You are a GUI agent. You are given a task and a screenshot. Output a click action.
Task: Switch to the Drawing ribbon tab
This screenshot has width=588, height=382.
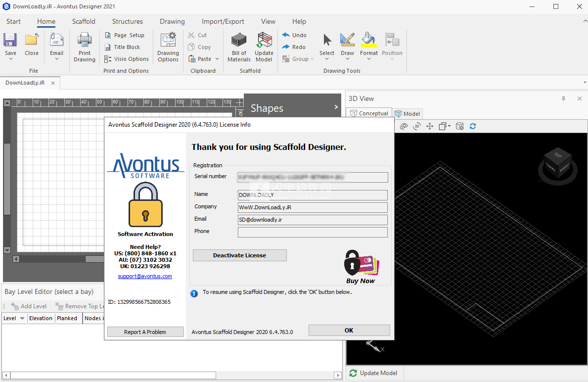172,21
